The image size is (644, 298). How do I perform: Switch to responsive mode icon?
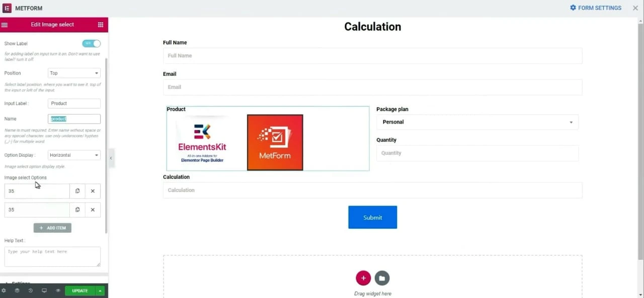pos(44,291)
